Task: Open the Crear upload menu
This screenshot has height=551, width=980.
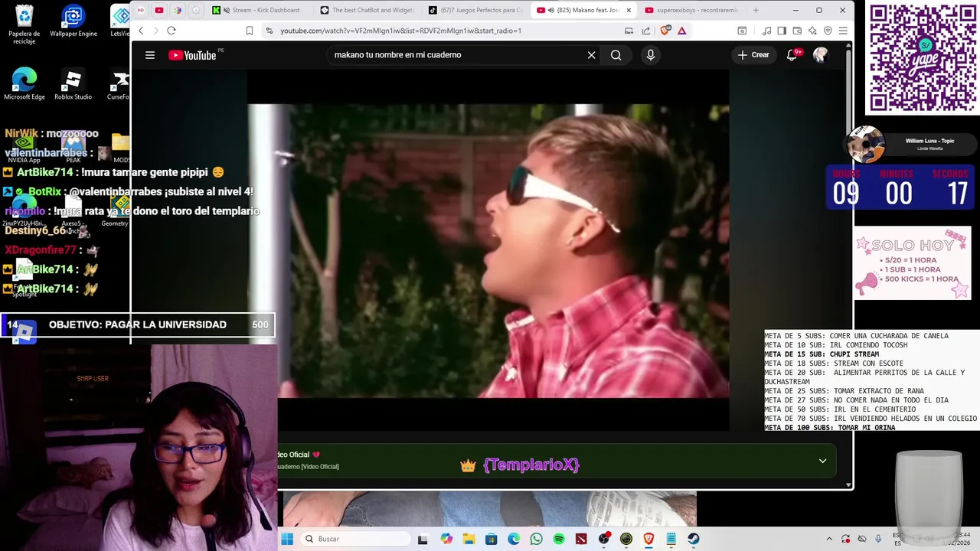Action: (753, 55)
